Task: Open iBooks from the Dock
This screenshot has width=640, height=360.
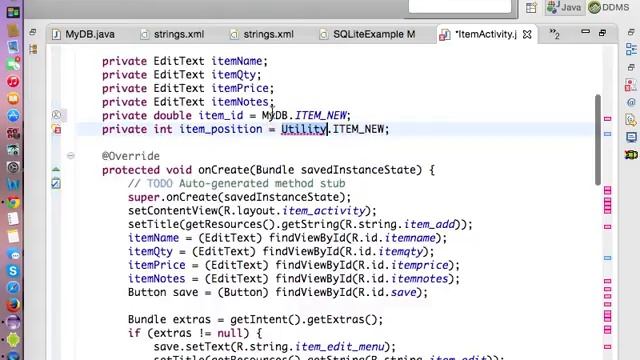Action: [13, 98]
